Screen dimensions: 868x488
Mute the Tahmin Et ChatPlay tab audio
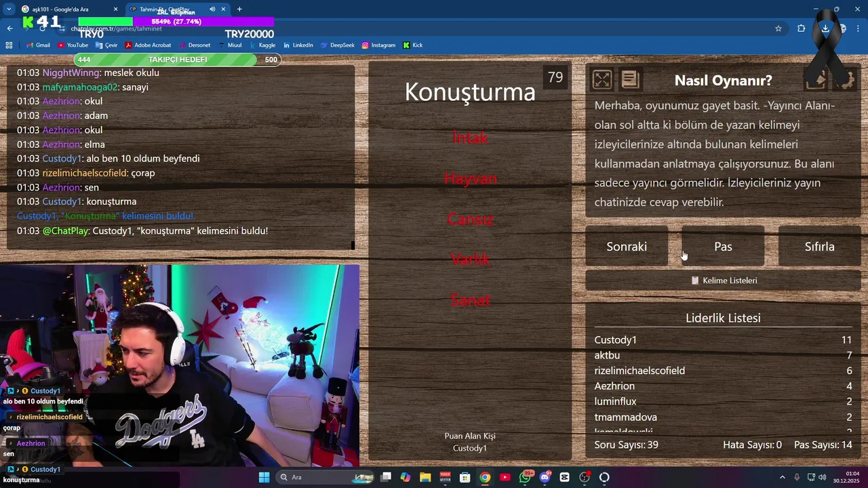click(212, 9)
